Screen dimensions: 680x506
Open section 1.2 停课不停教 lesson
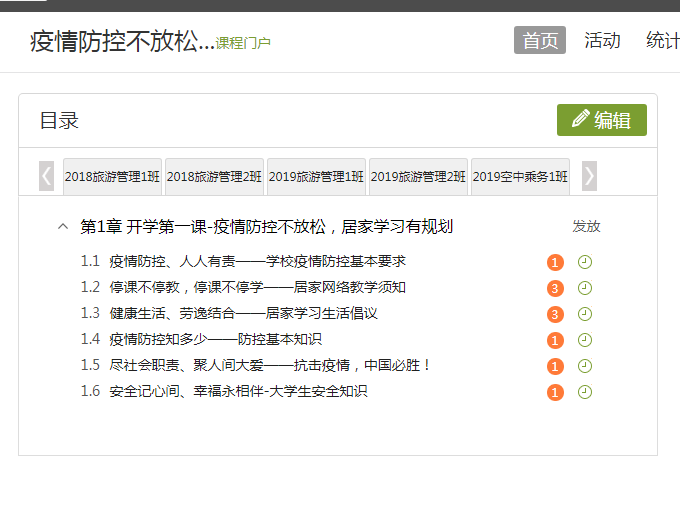pos(257,288)
